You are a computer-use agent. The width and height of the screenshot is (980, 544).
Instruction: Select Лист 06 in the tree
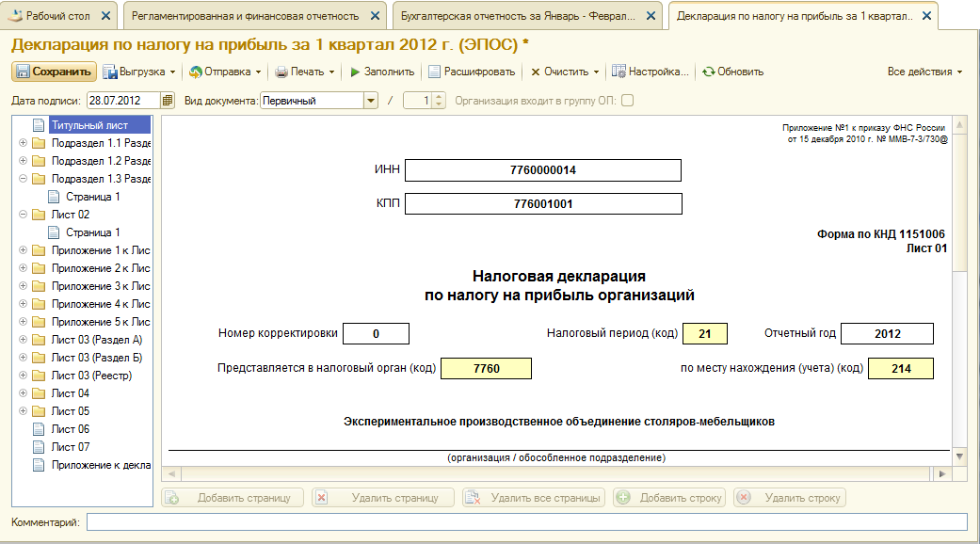coord(70,429)
